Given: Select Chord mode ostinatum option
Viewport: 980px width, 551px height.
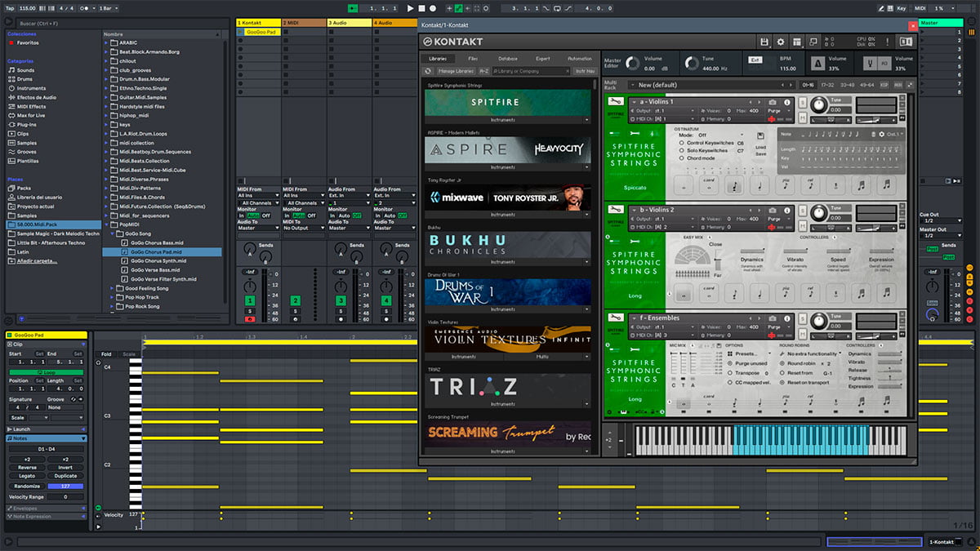Looking at the screenshot, I should pyautogui.click(x=697, y=158).
